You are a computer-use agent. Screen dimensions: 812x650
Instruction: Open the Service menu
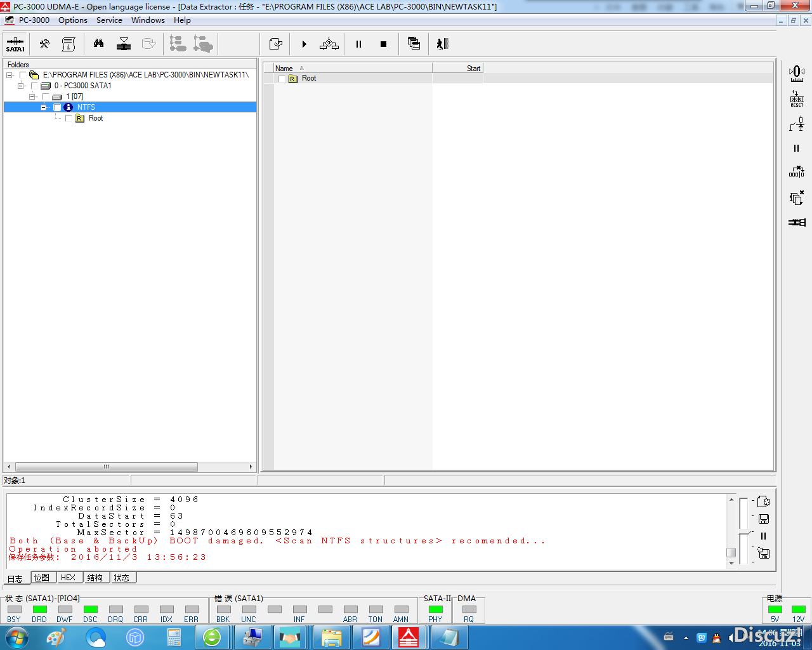tap(109, 20)
